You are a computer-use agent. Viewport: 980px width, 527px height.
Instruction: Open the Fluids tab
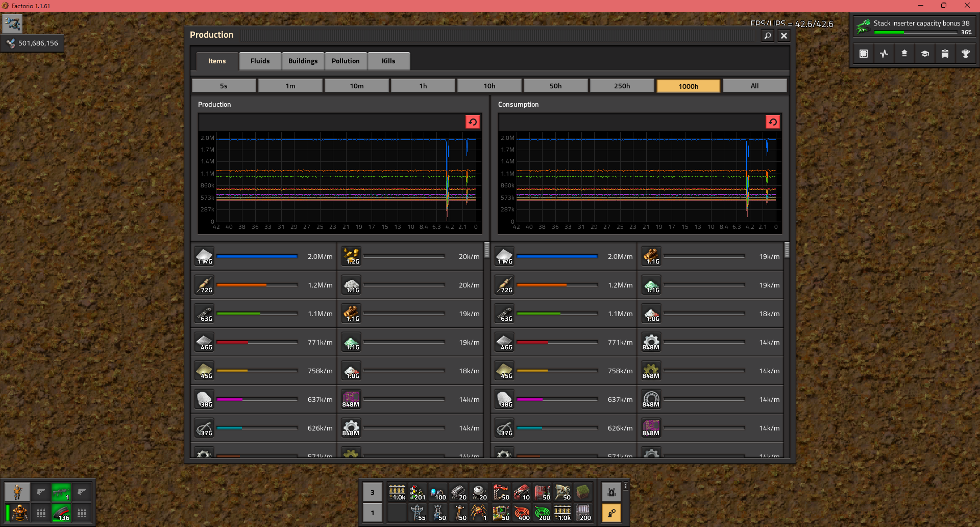(x=260, y=61)
